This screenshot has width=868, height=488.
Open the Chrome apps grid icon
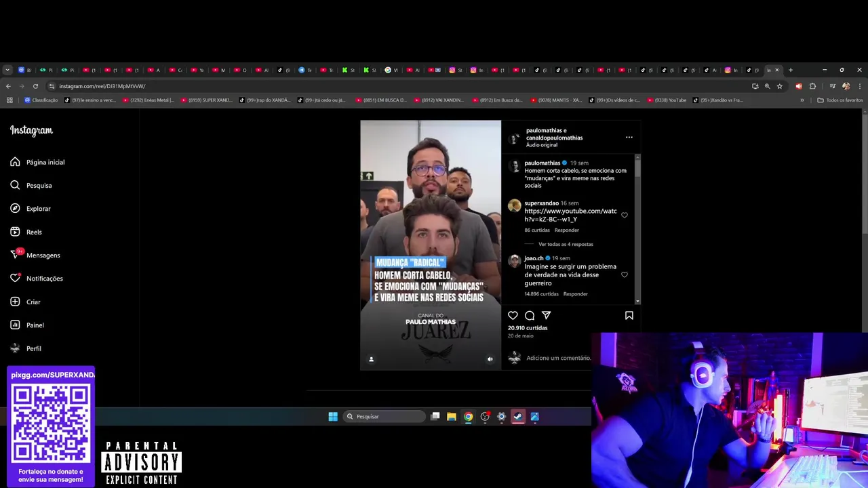(9, 100)
